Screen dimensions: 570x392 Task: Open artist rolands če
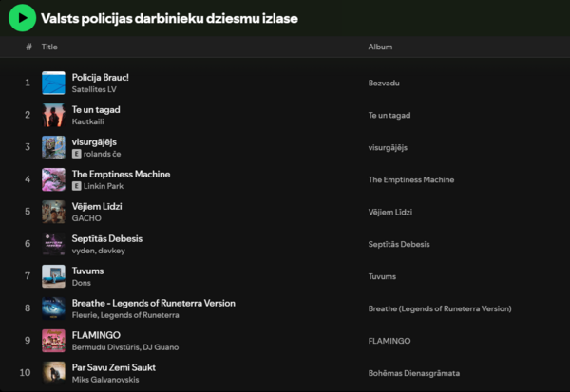click(103, 154)
